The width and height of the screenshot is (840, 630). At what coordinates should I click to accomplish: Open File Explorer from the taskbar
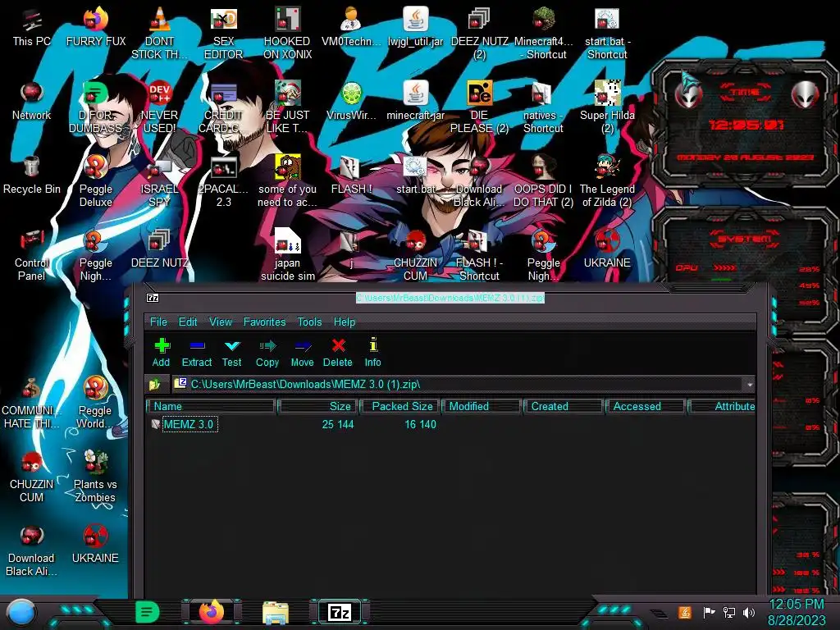[276, 612]
